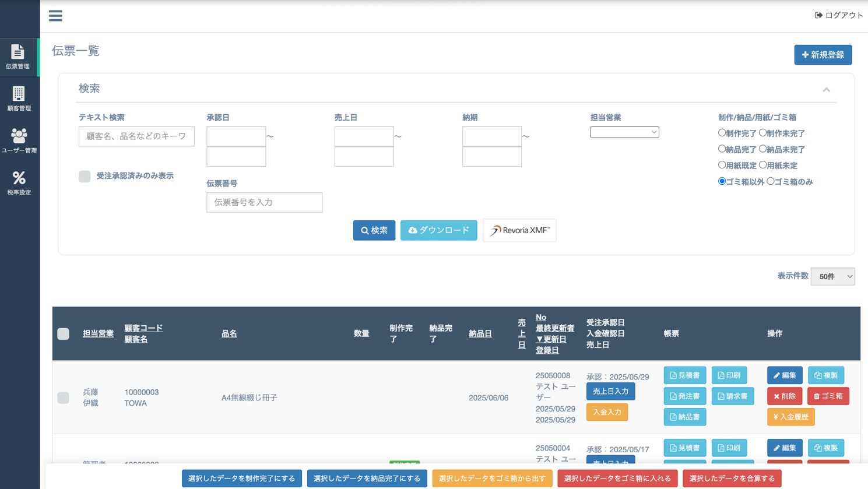Click ダウンロード cloud download button
The image size is (868, 489).
point(438,230)
